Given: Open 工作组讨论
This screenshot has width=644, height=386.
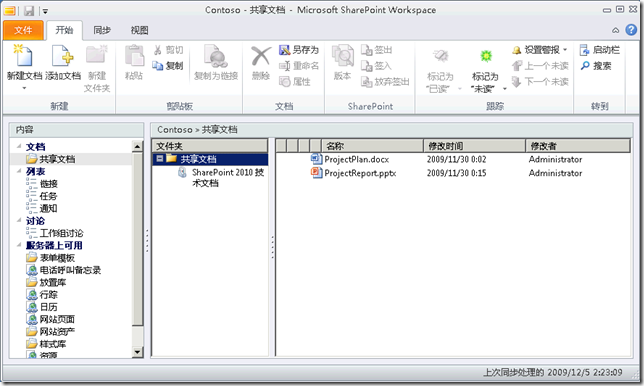Looking at the screenshot, I should (x=61, y=233).
